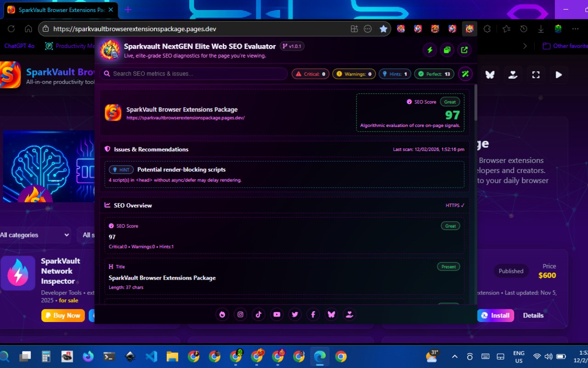The height and width of the screenshot is (368, 588).
Task: Open a new browser tab with the plus button
Action: [x=128, y=10]
